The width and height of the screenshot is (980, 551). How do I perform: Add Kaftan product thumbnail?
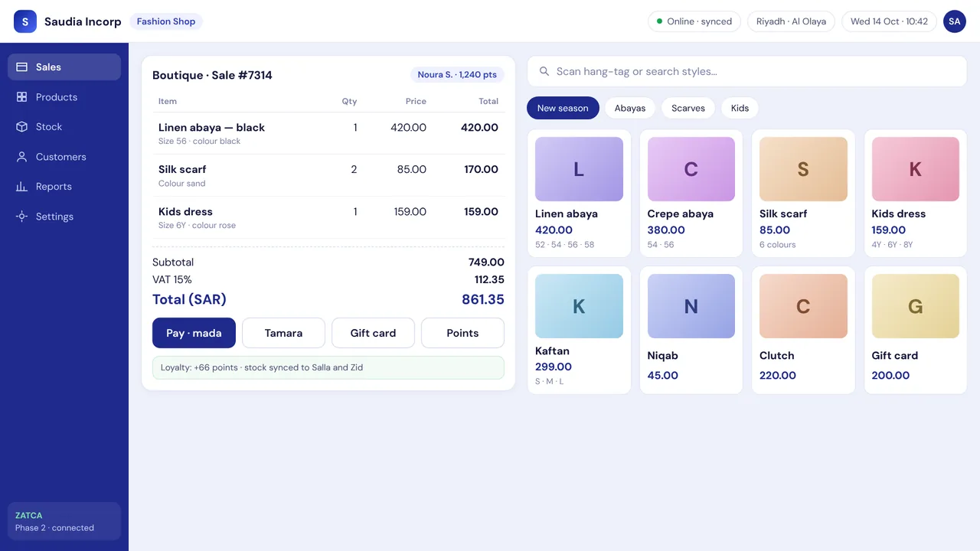(579, 306)
